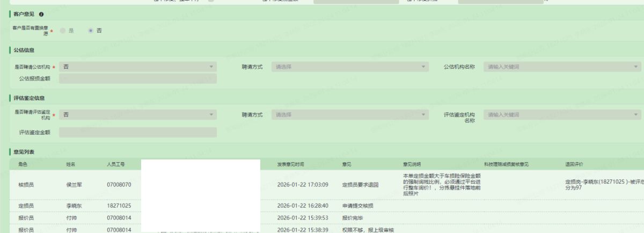Expand 聘请方式 dropdown in 评估鉴定信息 section
Image resolution: width=644 pixels, height=233 pixels.
(350, 115)
